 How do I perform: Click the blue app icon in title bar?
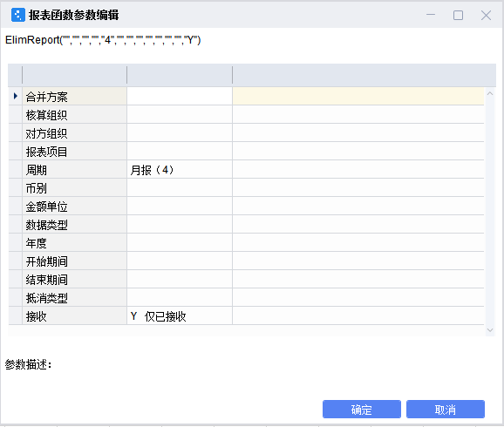coord(18,15)
